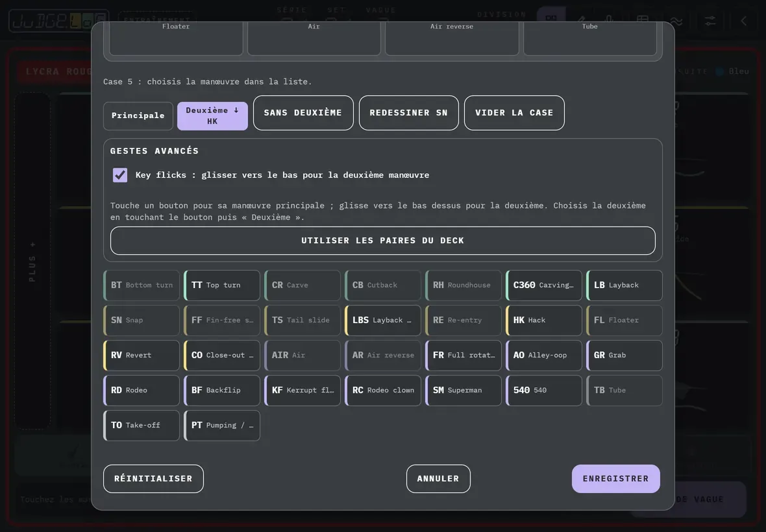
Task: Switch to the Principale tab
Action: click(x=138, y=115)
